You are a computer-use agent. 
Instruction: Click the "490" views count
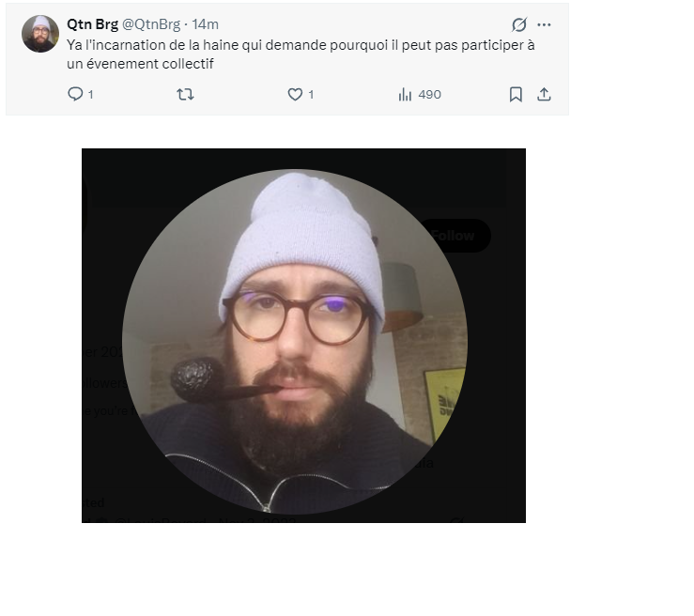tap(429, 95)
